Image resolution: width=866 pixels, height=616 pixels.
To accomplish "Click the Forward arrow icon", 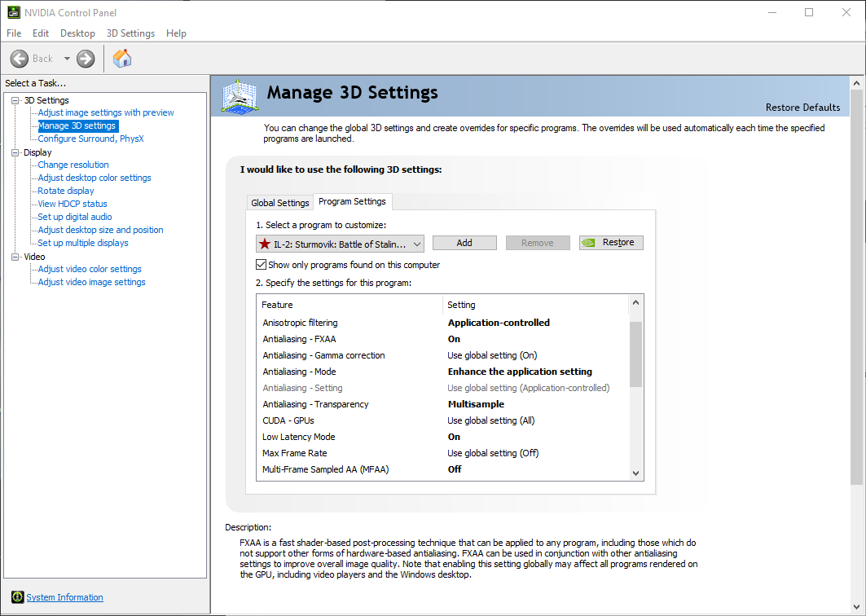I will (86, 59).
